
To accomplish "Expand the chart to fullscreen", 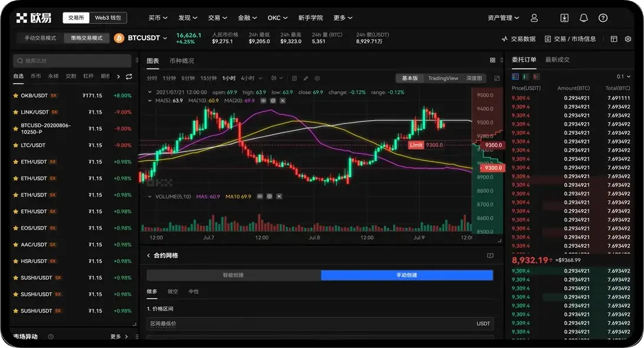I will click(x=497, y=78).
